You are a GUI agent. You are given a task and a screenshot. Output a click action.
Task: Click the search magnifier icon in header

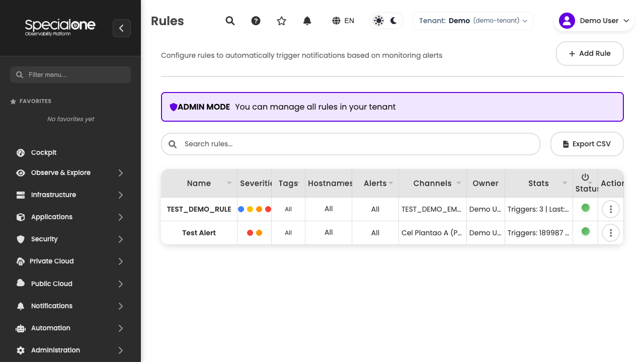point(230,21)
